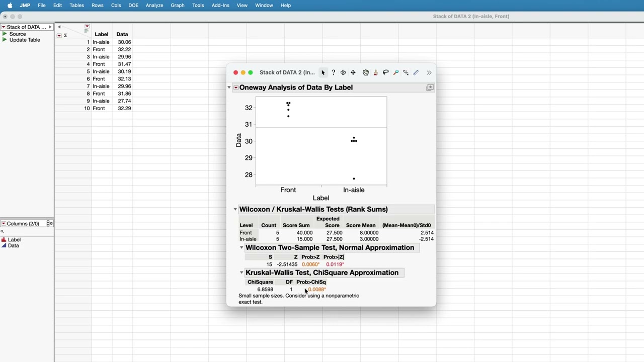Click Data continuous column icon in Columns panel
This screenshot has width=644, height=362.
click(x=4, y=246)
